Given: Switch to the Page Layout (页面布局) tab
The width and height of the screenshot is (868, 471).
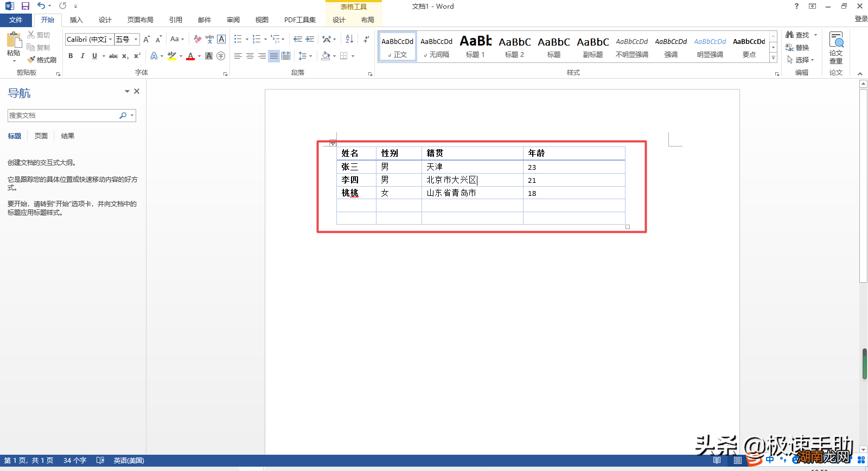Looking at the screenshot, I should 141,20.
